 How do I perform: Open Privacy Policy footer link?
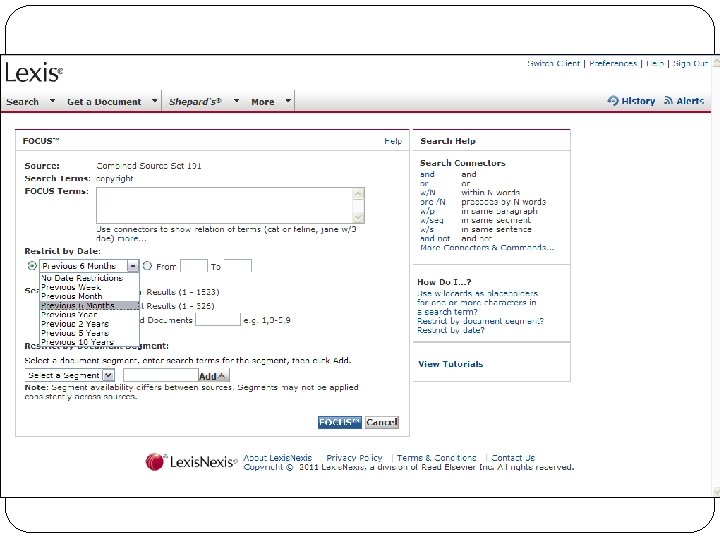point(354,458)
